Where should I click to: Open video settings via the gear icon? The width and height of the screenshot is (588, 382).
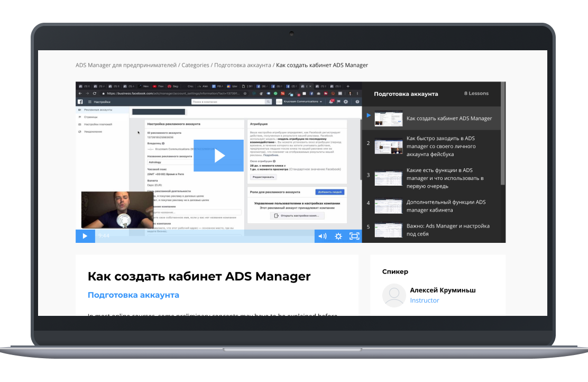(338, 236)
